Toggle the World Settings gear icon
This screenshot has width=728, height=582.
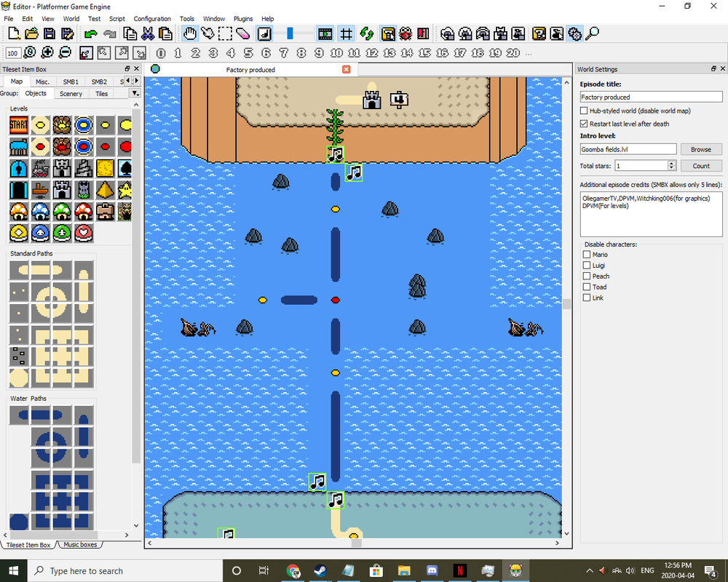click(x=575, y=34)
